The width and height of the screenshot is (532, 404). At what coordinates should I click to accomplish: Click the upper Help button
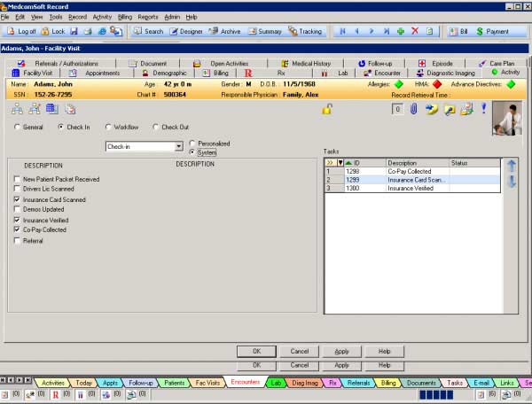[385, 352]
